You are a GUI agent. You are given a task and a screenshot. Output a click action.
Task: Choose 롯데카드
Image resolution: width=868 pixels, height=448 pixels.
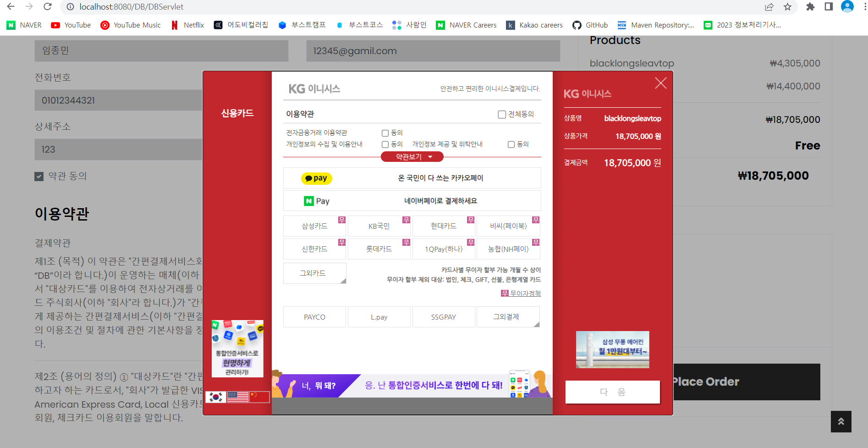coord(379,249)
